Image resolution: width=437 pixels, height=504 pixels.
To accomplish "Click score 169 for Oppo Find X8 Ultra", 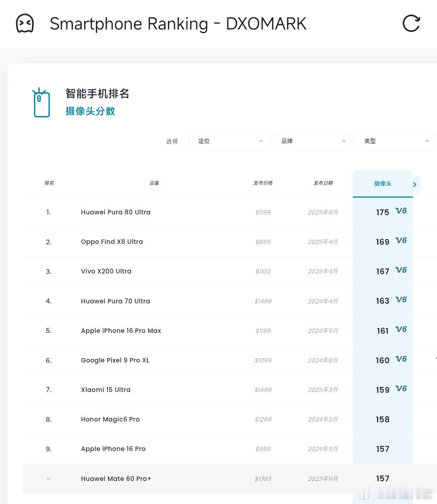I will click(x=383, y=242).
